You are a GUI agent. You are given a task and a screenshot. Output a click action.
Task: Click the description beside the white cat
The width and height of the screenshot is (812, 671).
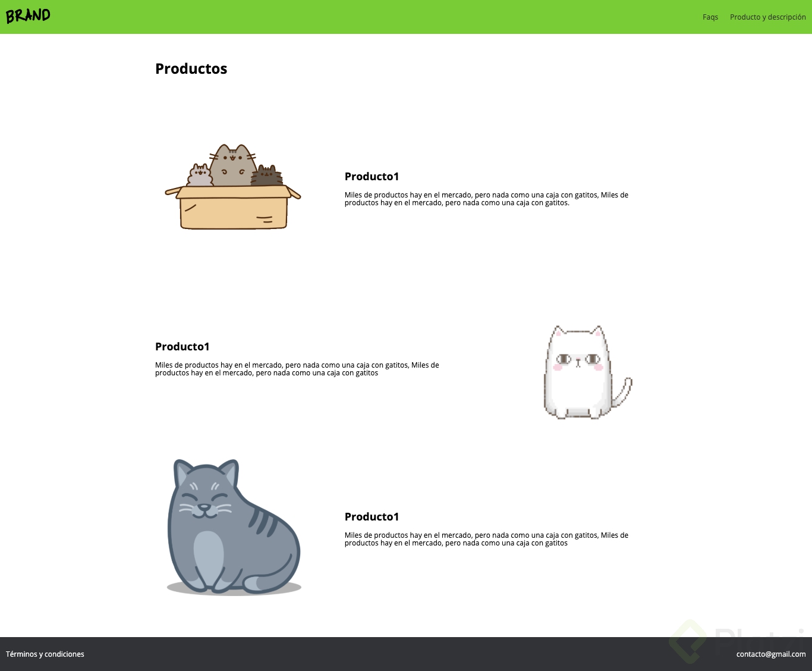[297, 369]
